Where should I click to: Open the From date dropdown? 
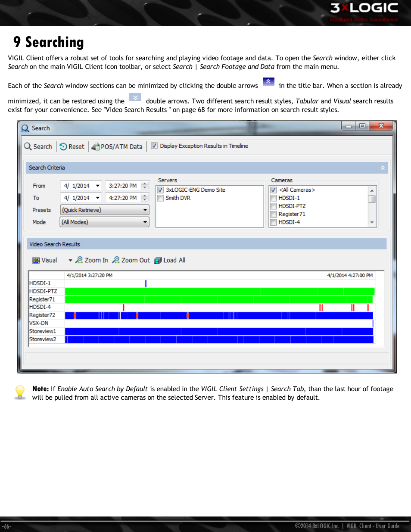coord(98,186)
